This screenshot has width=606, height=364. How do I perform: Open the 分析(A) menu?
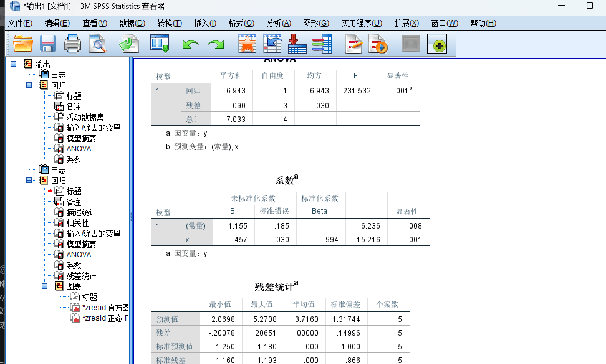coord(279,23)
